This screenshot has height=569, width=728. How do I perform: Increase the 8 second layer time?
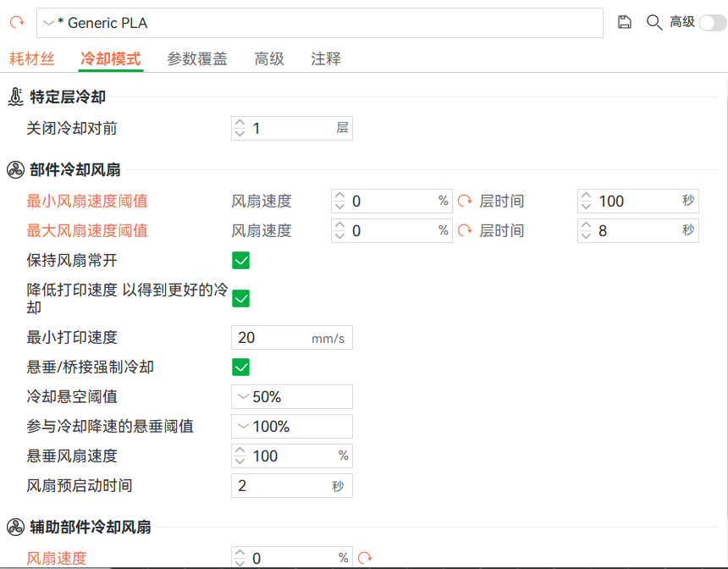point(586,225)
